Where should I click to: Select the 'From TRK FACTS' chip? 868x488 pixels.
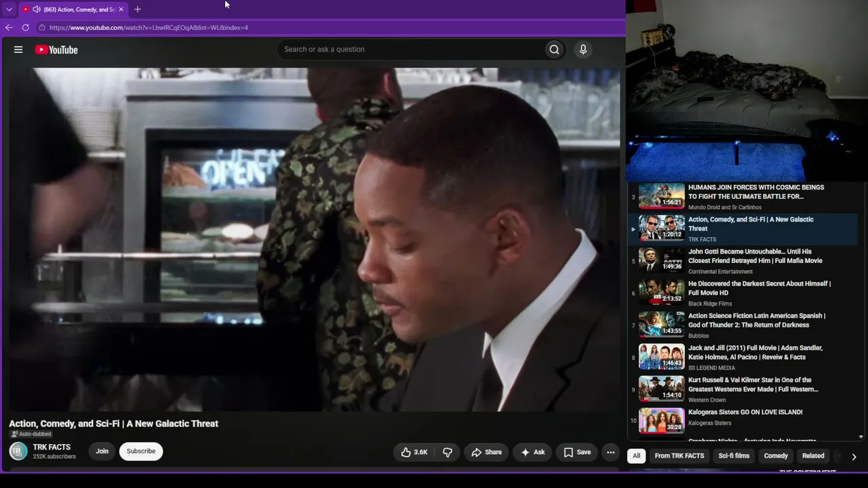click(679, 456)
